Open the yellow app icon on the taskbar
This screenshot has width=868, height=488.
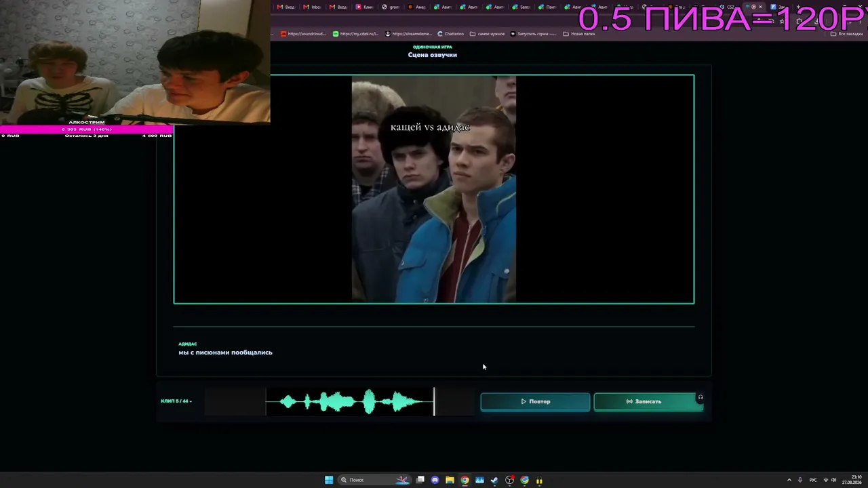click(539, 481)
